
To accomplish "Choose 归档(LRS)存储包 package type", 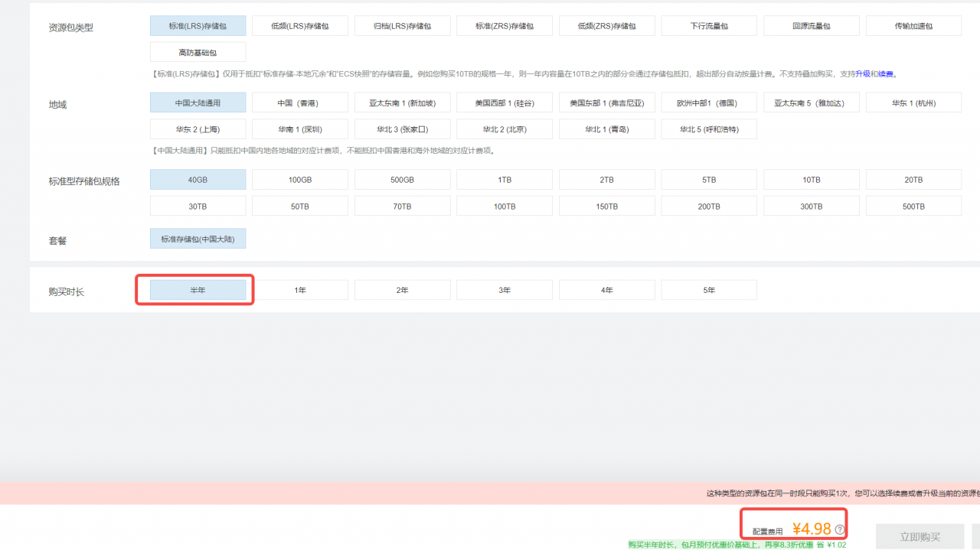I will [x=402, y=26].
